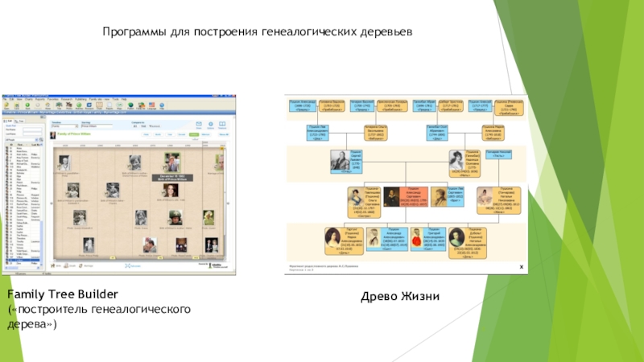Image resolution: width=644 pixels, height=362 pixels.
Task: Click the First Name search field
Action: tap(32, 130)
